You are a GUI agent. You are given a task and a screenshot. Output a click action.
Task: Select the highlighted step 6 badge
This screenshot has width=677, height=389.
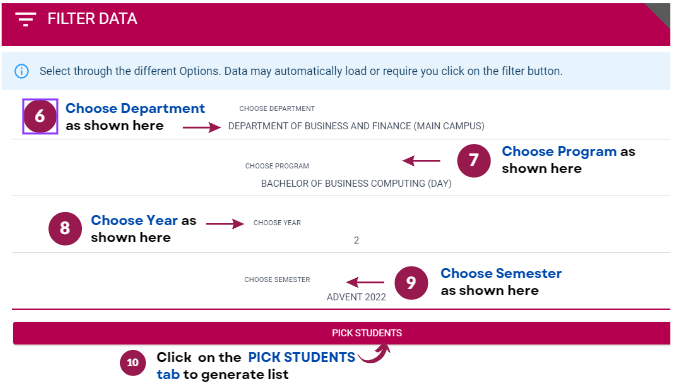[x=40, y=116]
